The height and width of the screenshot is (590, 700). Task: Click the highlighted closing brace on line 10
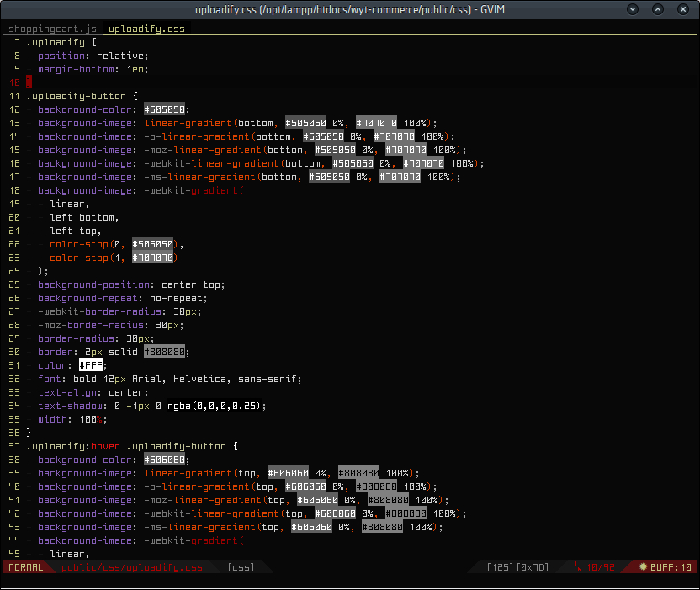pos(29,82)
